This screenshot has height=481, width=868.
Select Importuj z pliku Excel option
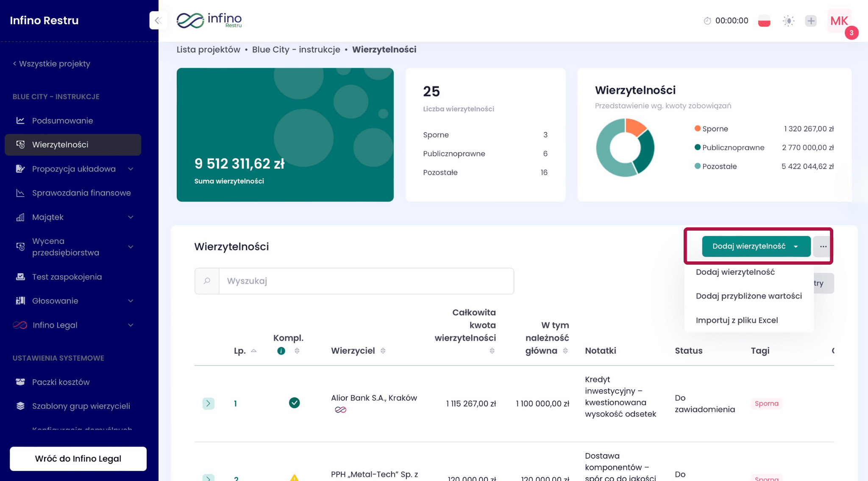[737, 320]
